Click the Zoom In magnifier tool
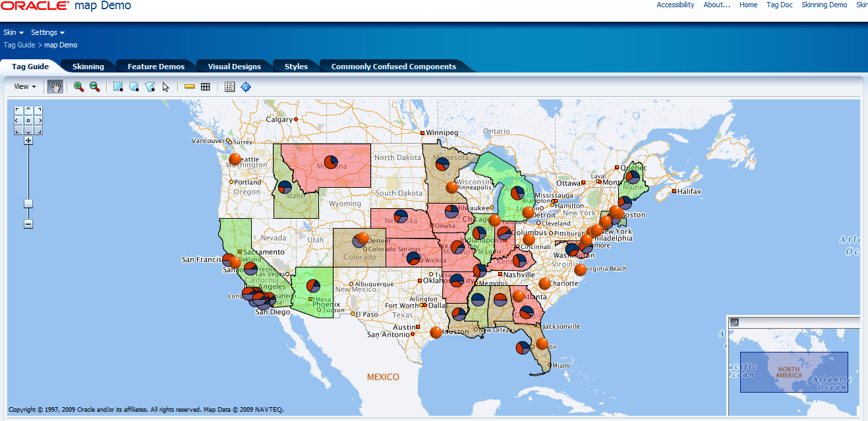Image resolution: width=868 pixels, height=421 pixels. pyautogui.click(x=78, y=86)
